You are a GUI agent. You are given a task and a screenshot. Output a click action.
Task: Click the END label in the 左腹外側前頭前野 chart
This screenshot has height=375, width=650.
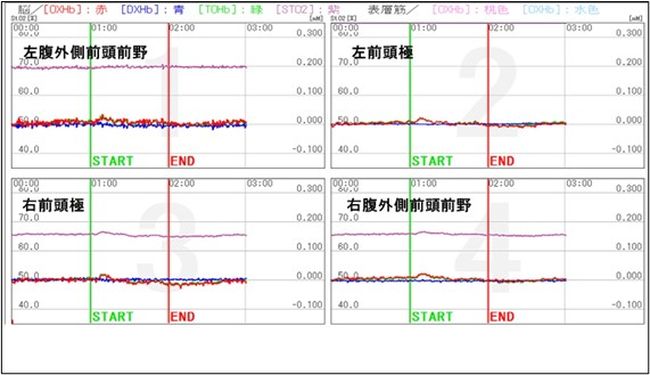click(x=182, y=161)
